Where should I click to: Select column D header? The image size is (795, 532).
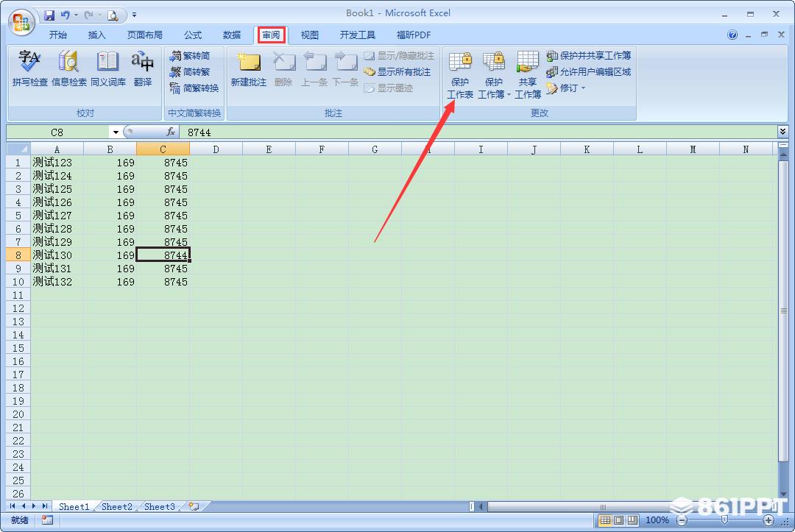[x=216, y=149]
